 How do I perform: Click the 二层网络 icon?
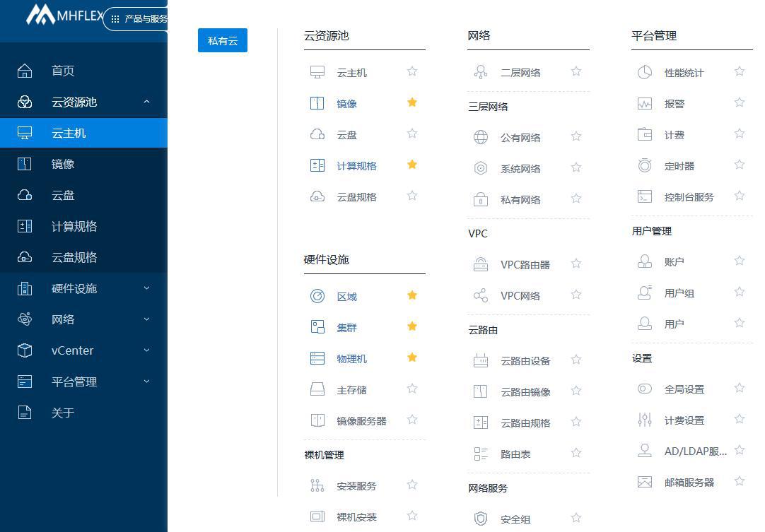pos(481,72)
